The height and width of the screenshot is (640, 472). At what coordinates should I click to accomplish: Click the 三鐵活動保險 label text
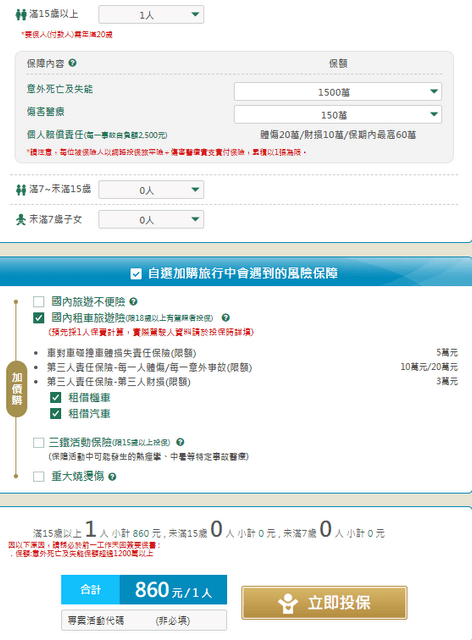(x=109, y=442)
